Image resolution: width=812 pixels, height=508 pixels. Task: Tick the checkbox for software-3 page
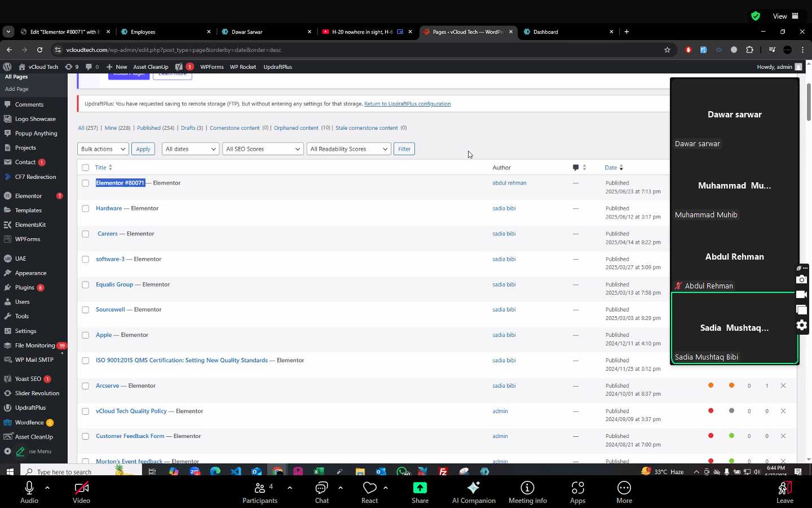[x=85, y=259]
